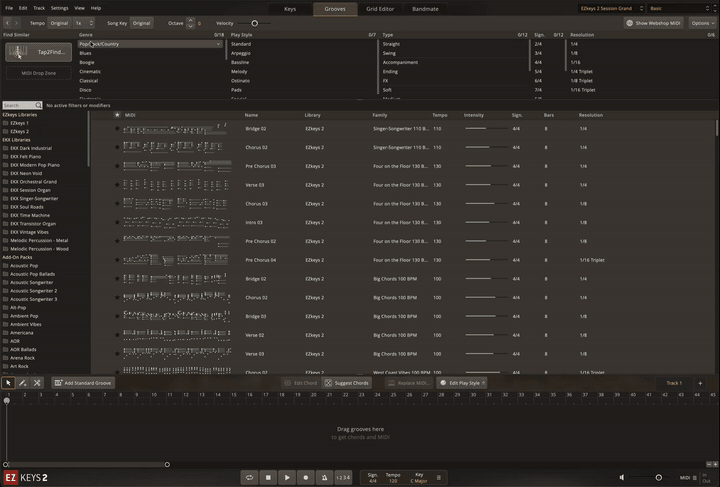Select the 3/4 signature filter

coord(538,53)
